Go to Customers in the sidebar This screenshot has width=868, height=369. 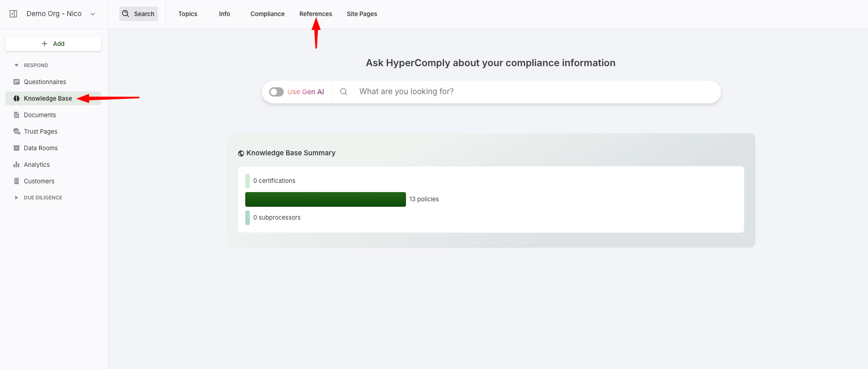53,181
